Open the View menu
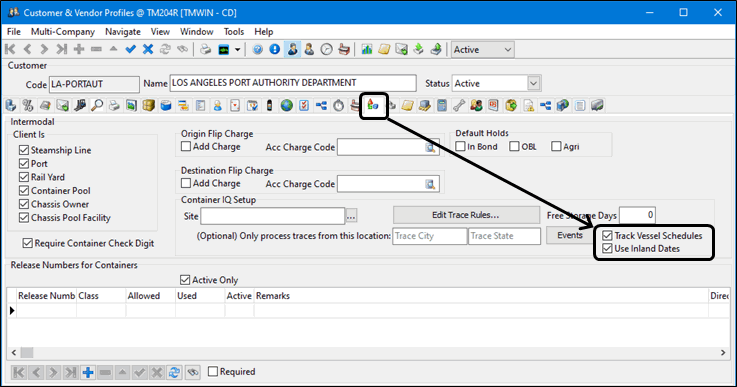The height and width of the screenshot is (387, 737). point(160,32)
